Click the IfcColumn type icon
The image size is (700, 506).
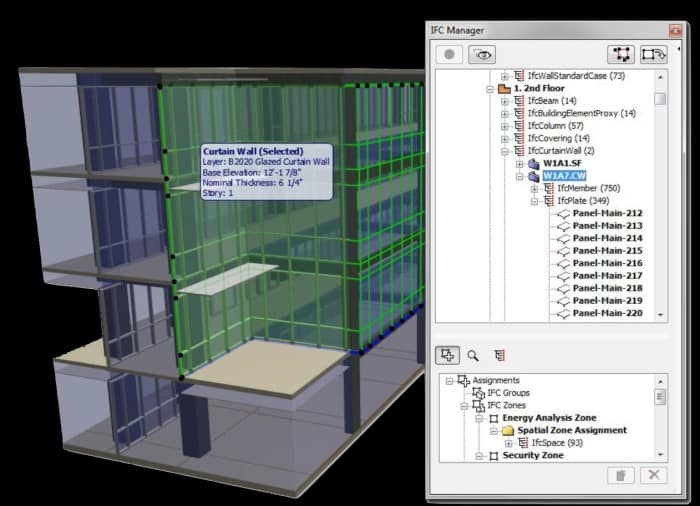coord(518,126)
